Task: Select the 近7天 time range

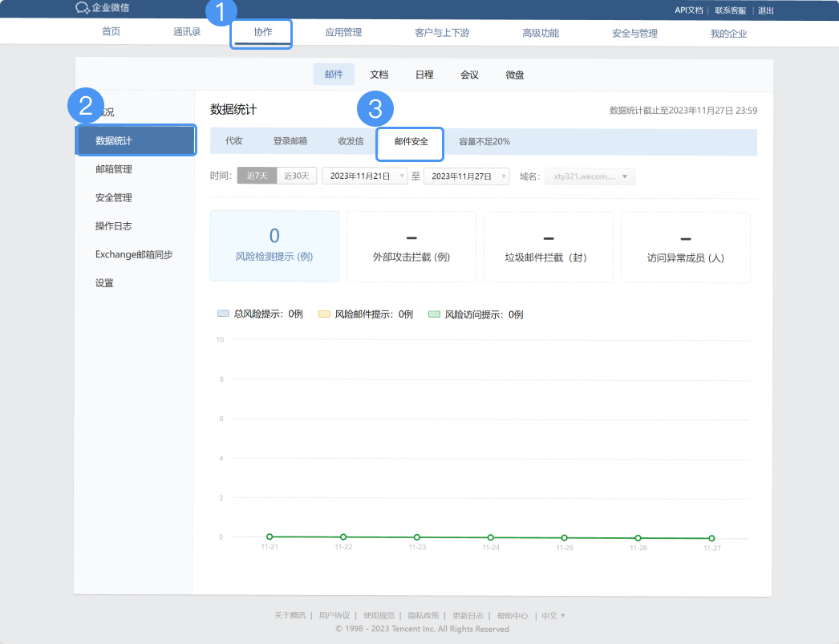Action: click(x=257, y=176)
